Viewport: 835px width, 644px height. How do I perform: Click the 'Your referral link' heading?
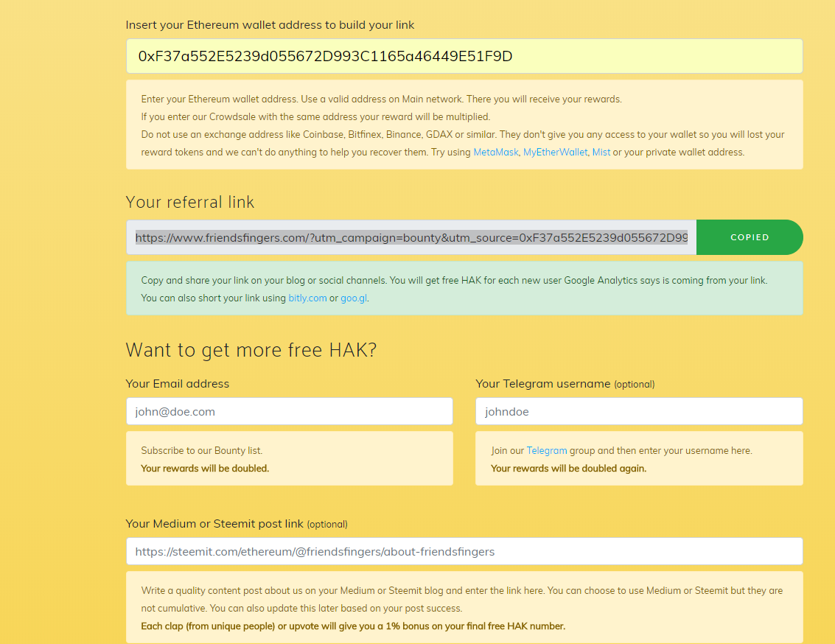click(x=190, y=202)
